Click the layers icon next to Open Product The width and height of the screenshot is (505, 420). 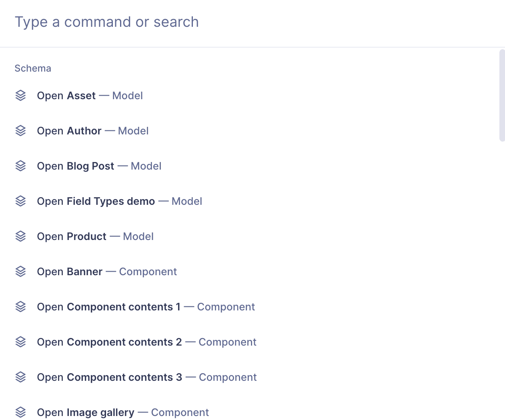pyautogui.click(x=20, y=236)
